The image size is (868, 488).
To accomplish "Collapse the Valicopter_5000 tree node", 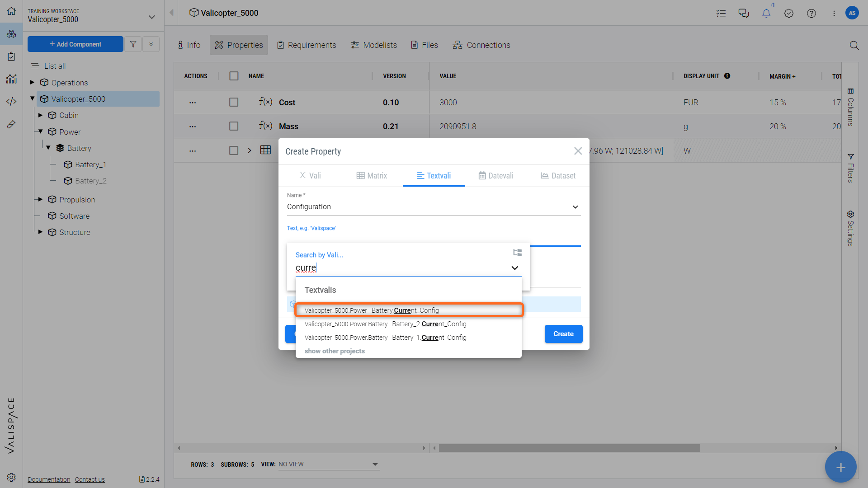I will 32,99.
